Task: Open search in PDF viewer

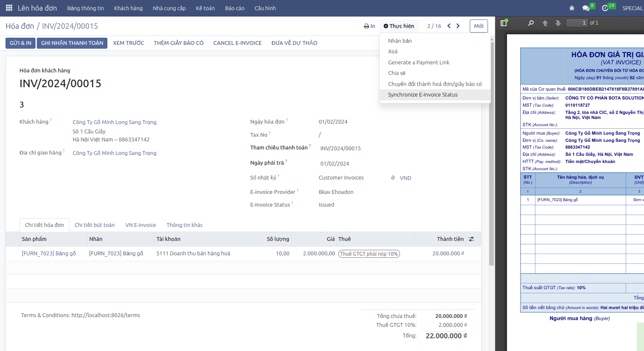Action: 531,23
